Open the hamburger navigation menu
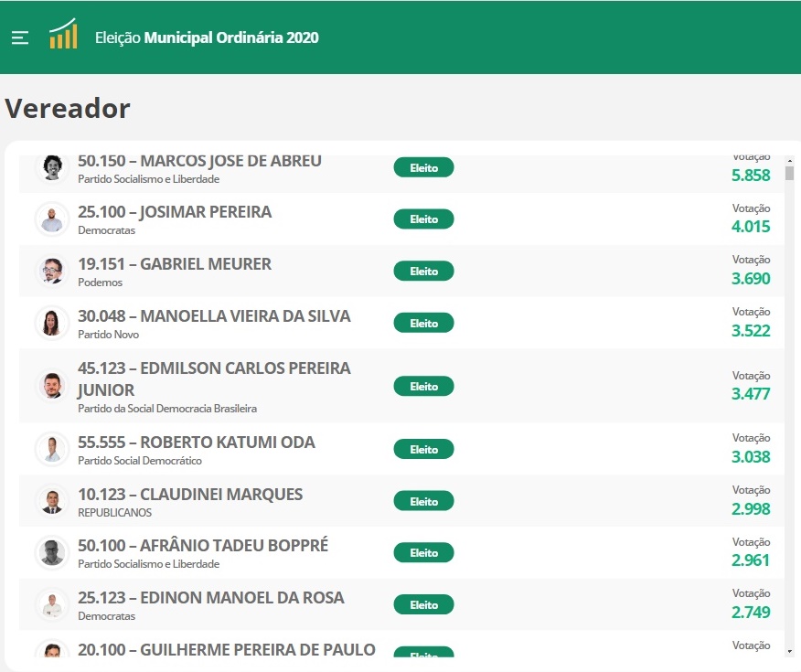The height and width of the screenshot is (672, 801). click(20, 37)
